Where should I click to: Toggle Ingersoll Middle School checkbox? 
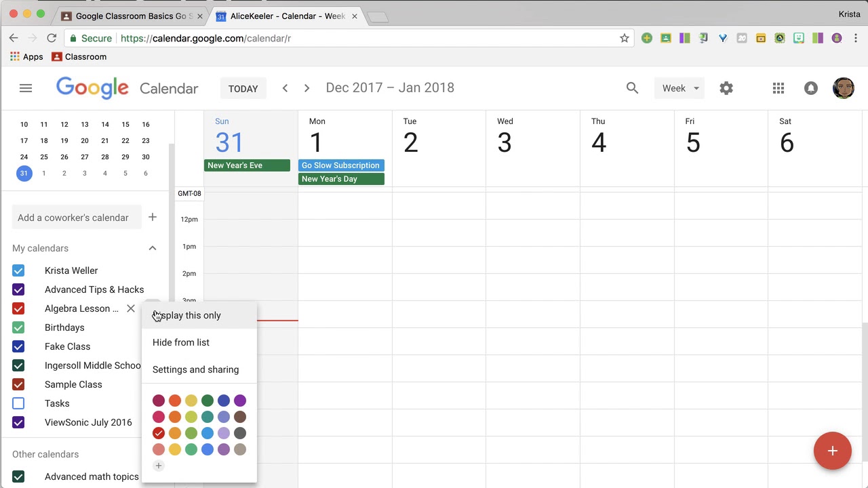(x=18, y=365)
